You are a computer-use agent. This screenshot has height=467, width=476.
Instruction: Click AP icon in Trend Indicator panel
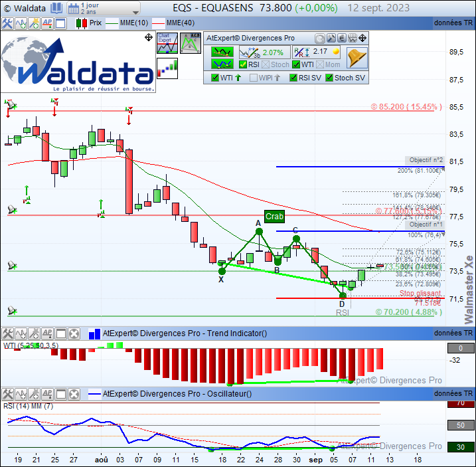pyautogui.click(x=47, y=334)
